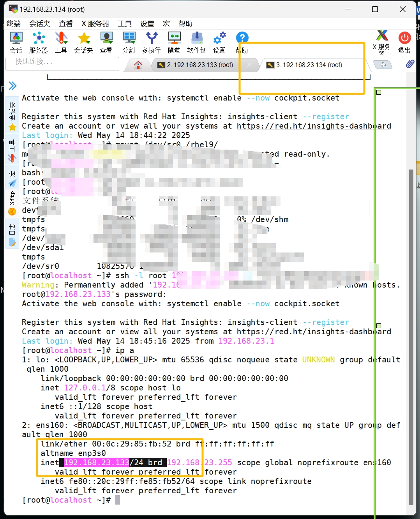Viewport: 420px width, 519px height.
Task: Click highlighted IP 192.168.23.133 in terminal
Action: 96,463
